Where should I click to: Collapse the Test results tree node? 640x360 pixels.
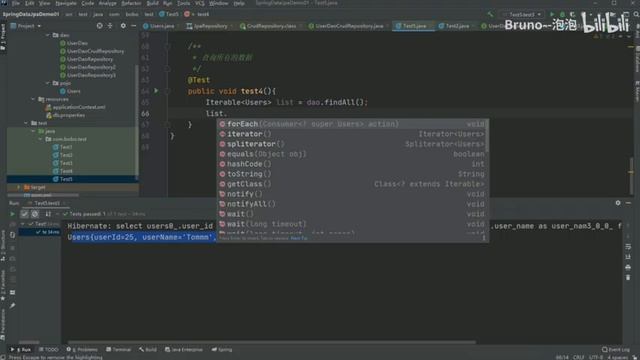click(23, 224)
